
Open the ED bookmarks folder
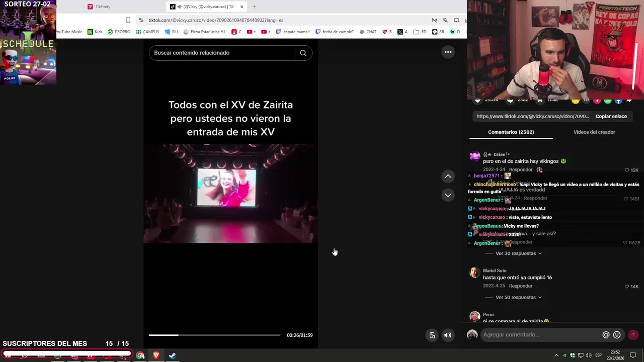(420, 32)
